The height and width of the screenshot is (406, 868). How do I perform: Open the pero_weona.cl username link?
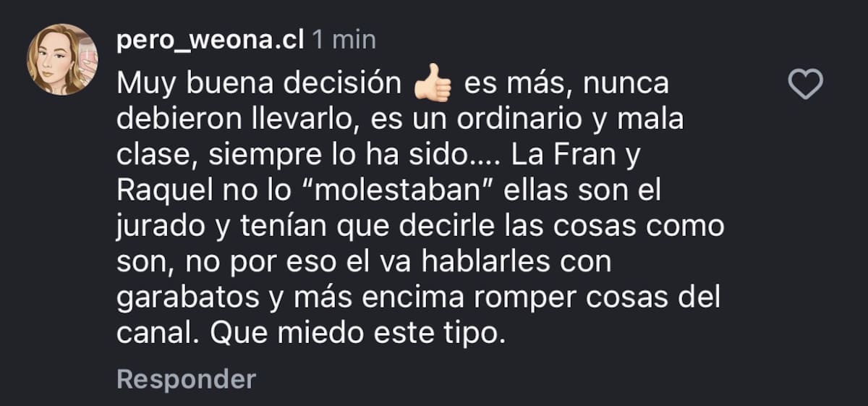(x=210, y=40)
